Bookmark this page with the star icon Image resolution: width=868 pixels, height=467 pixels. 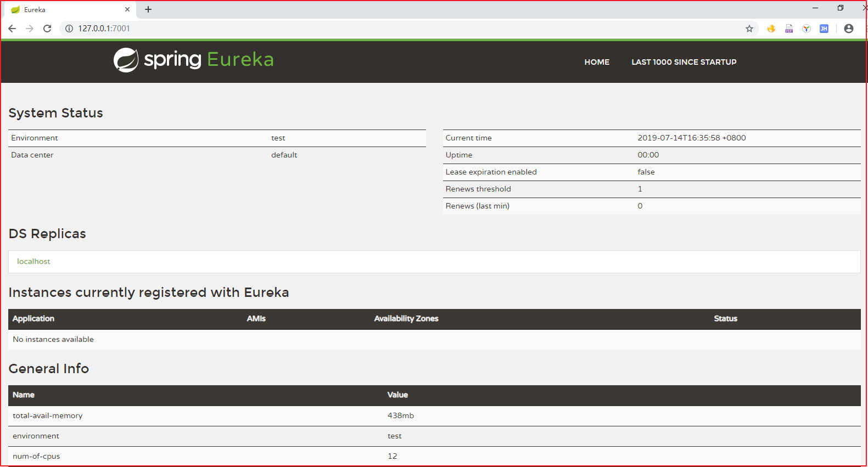point(749,29)
